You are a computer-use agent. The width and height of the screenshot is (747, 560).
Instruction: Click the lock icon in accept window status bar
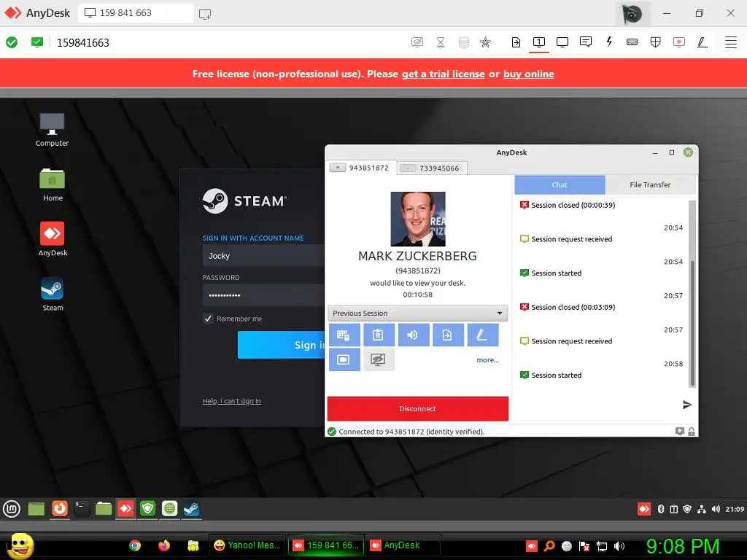click(x=692, y=432)
